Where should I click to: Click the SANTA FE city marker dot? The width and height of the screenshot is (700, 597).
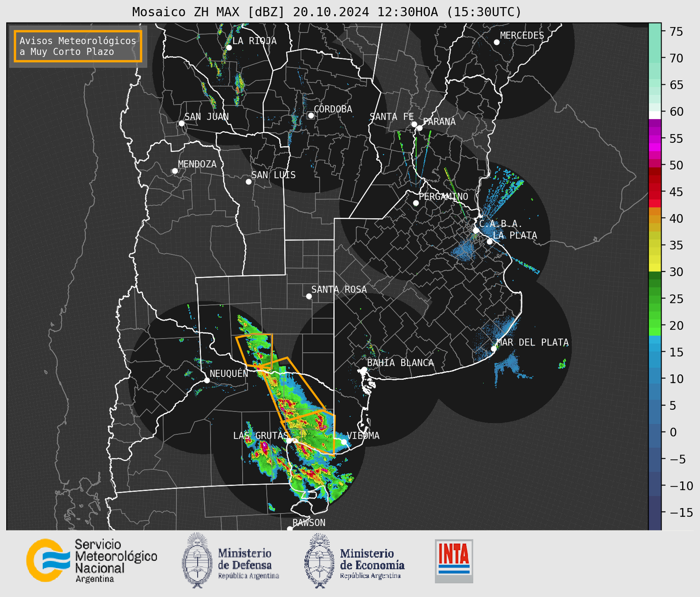coord(414,124)
